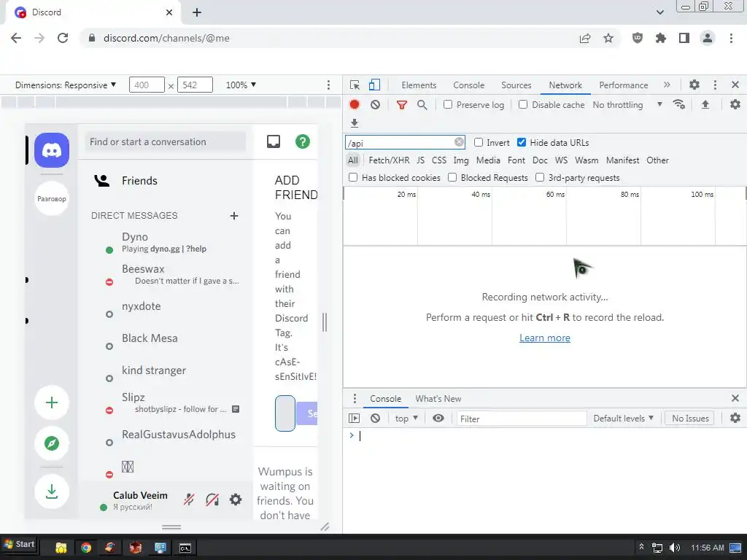747x560 pixels.
Task: Toggle the Discord headphones deafen icon
Action: (212, 499)
